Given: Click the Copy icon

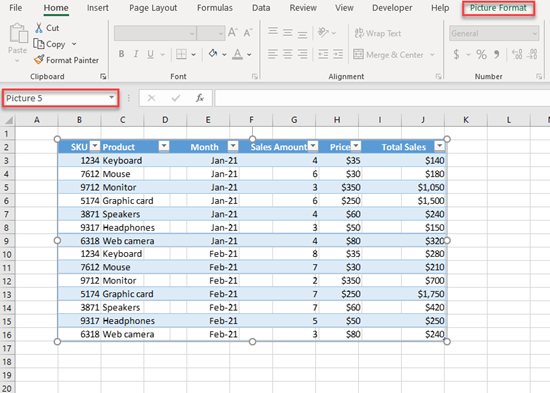Looking at the screenshot, I should (x=38, y=44).
